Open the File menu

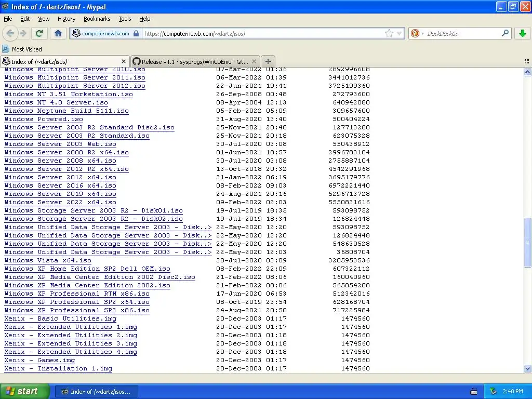coord(8,19)
